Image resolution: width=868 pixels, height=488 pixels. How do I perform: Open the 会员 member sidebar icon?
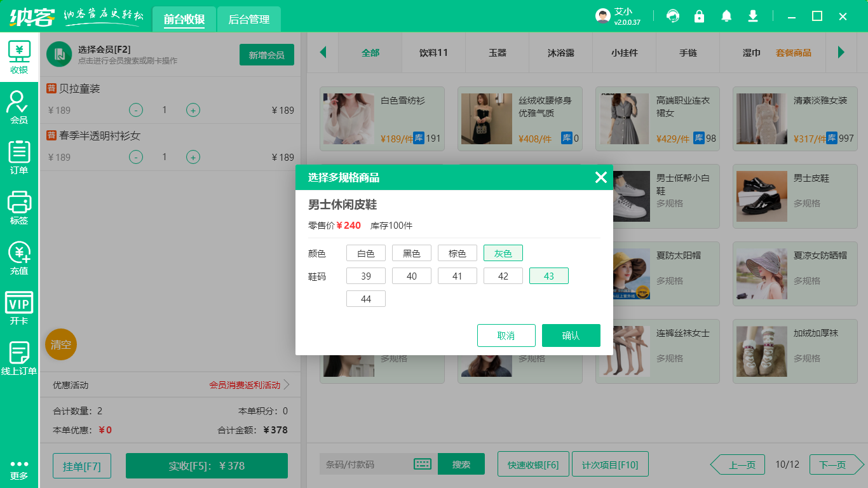[19, 107]
